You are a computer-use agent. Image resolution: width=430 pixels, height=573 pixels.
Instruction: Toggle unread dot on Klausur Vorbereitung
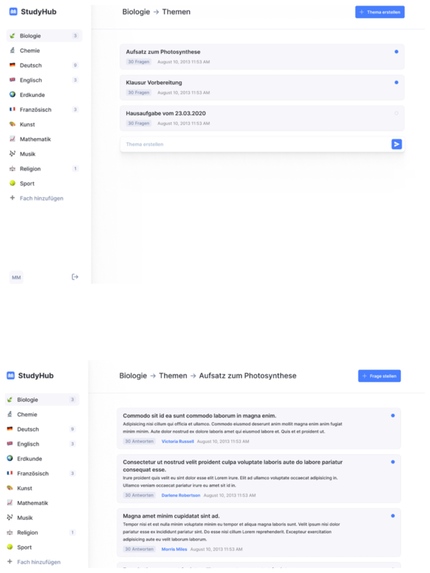[x=396, y=82]
